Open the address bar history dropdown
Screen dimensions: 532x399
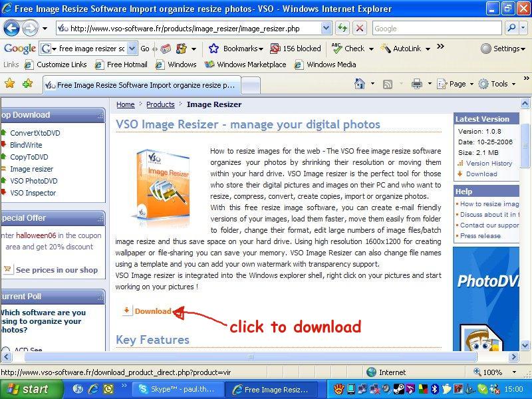(326, 28)
